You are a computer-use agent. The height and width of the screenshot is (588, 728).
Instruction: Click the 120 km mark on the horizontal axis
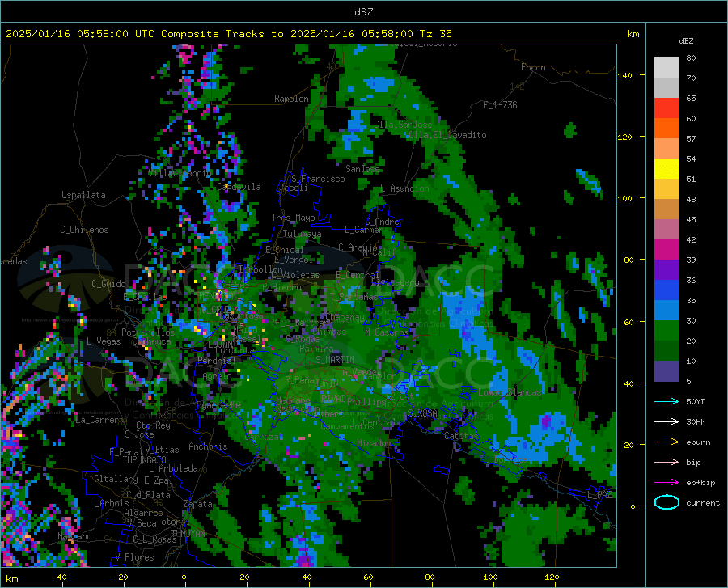[x=552, y=577]
